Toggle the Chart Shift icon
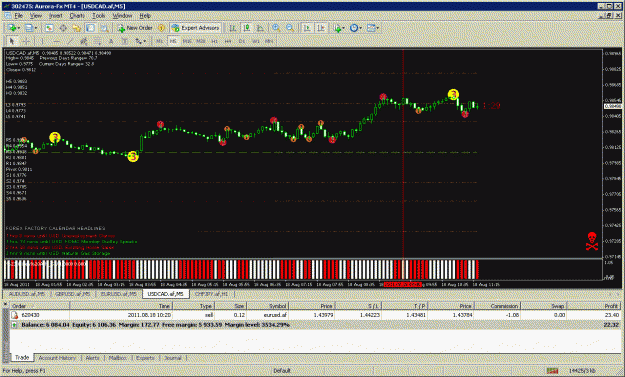 tap(320, 28)
